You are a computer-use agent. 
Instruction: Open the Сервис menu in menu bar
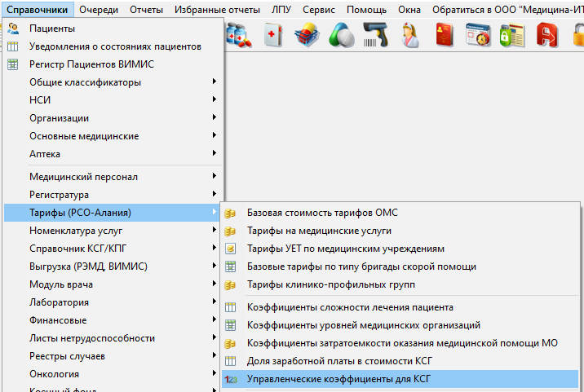click(319, 10)
